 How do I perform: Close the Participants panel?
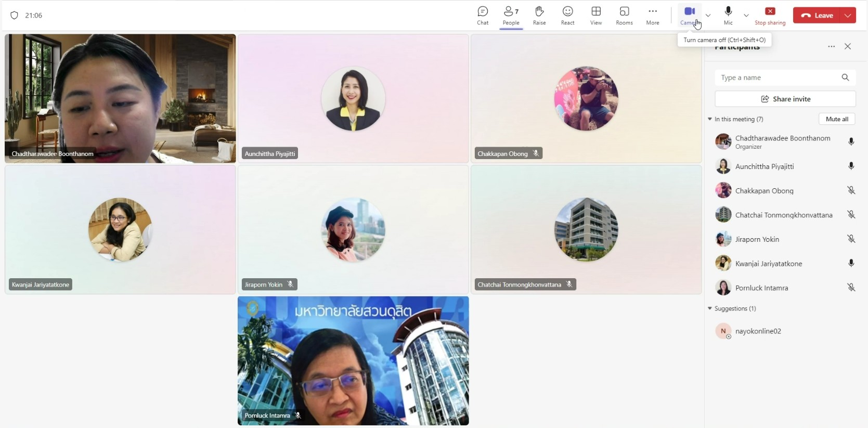[848, 46]
